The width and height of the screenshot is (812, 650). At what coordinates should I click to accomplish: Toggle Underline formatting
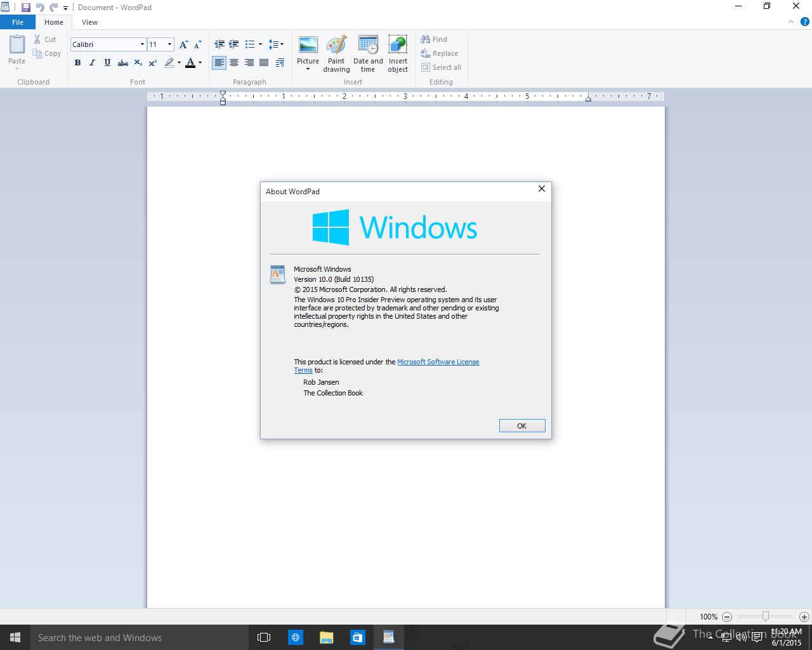(107, 63)
